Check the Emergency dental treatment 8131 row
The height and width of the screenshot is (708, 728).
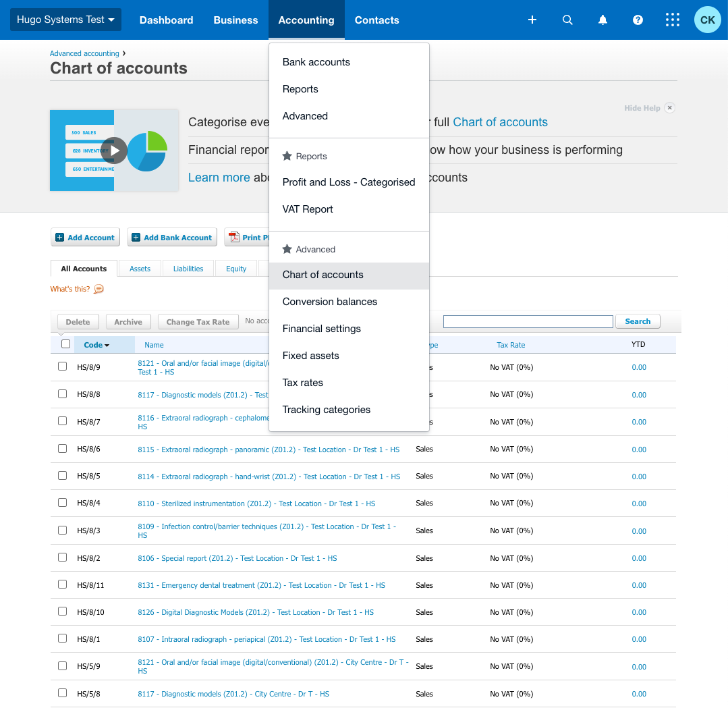(x=62, y=584)
